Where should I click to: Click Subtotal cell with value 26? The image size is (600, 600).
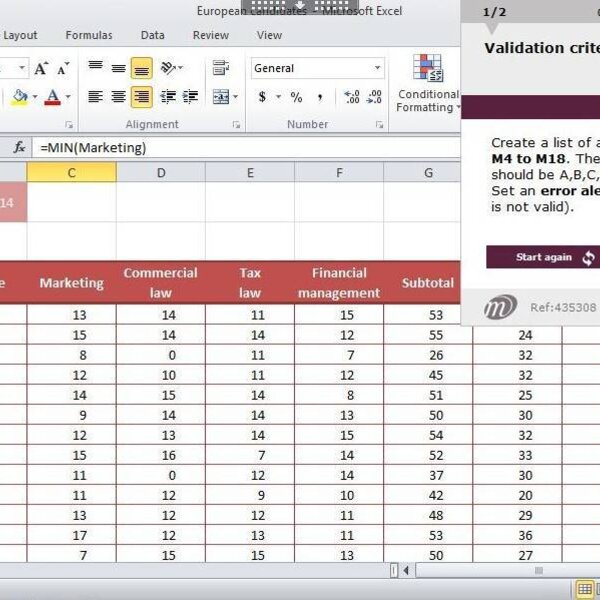tap(428, 355)
